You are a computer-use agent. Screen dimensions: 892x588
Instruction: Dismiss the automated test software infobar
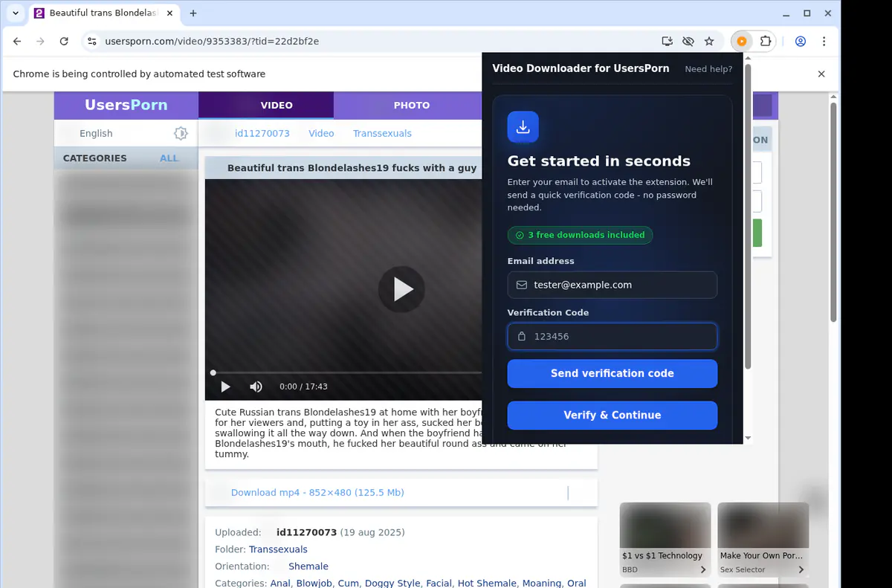821,74
